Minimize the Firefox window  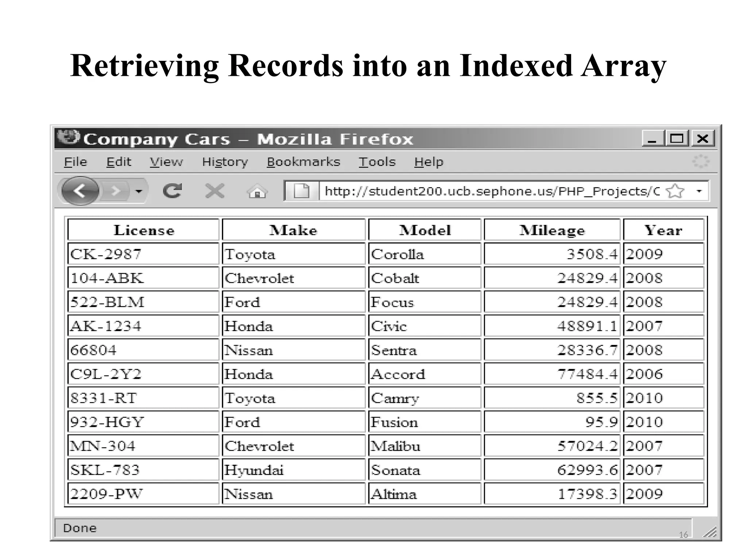(x=653, y=139)
